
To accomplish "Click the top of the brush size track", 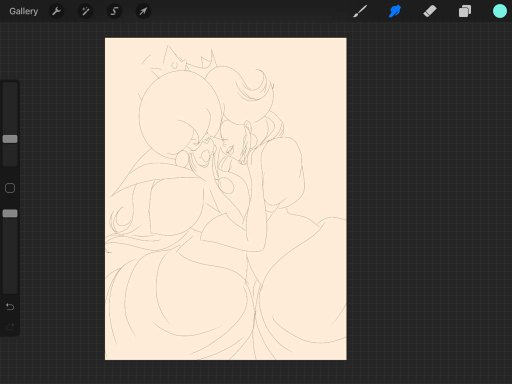I will pyautogui.click(x=10, y=87).
